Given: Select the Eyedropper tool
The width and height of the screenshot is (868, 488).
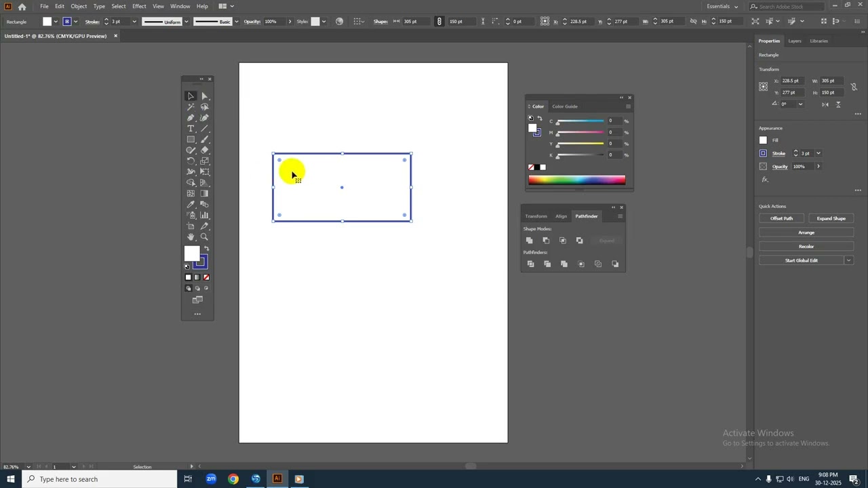Looking at the screenshot, I should 191,205.
